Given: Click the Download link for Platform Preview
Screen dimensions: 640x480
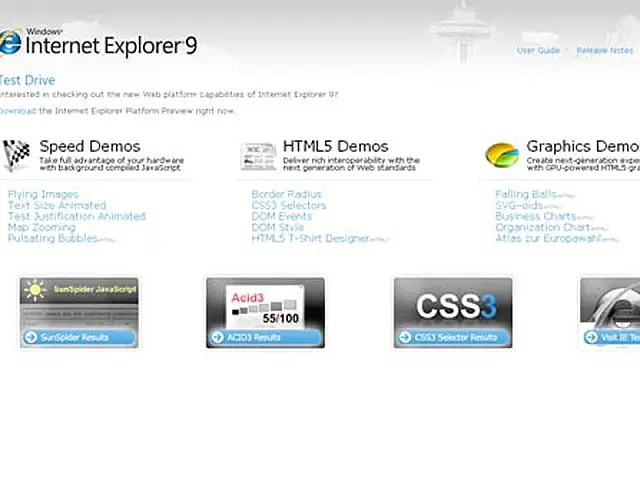Looking at the screenshot, I should (x=18, y=111).
